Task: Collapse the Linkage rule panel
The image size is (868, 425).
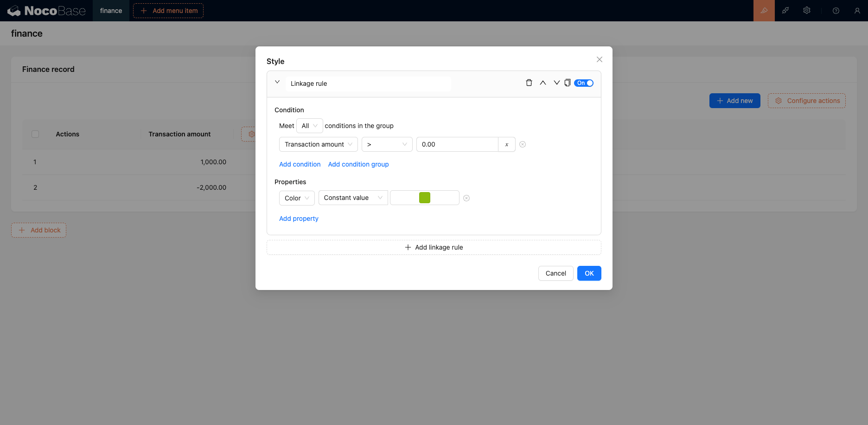Action: click(277, 82)
